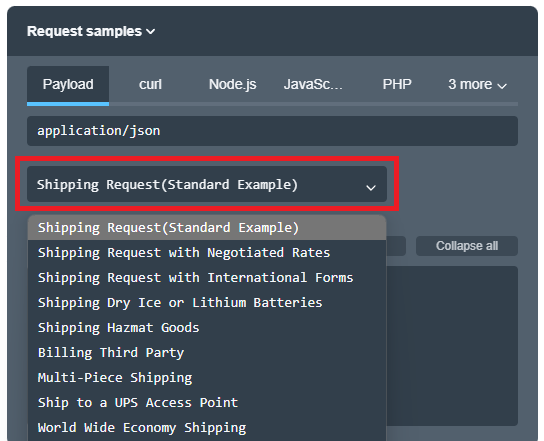This screenshot has width=544, height=441.
Task: Open the JavaSc... tab
Action: click(314, 84)
